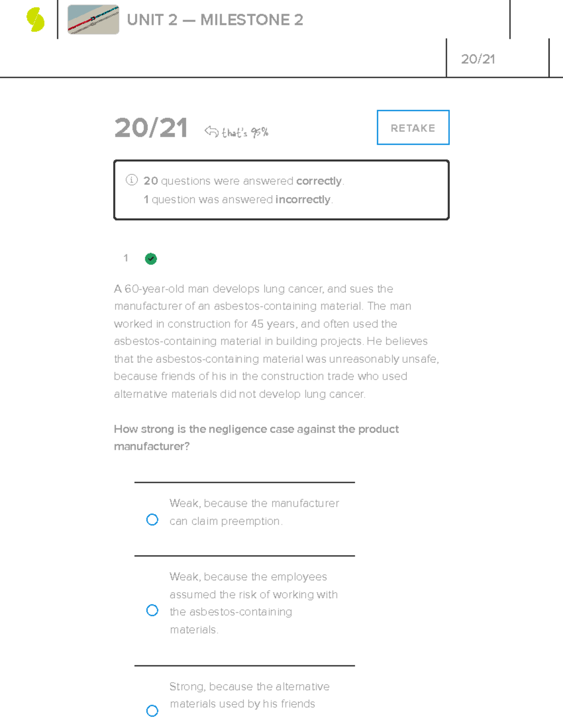
Task: Click the large 20/21 score heading
Action: 151,128
